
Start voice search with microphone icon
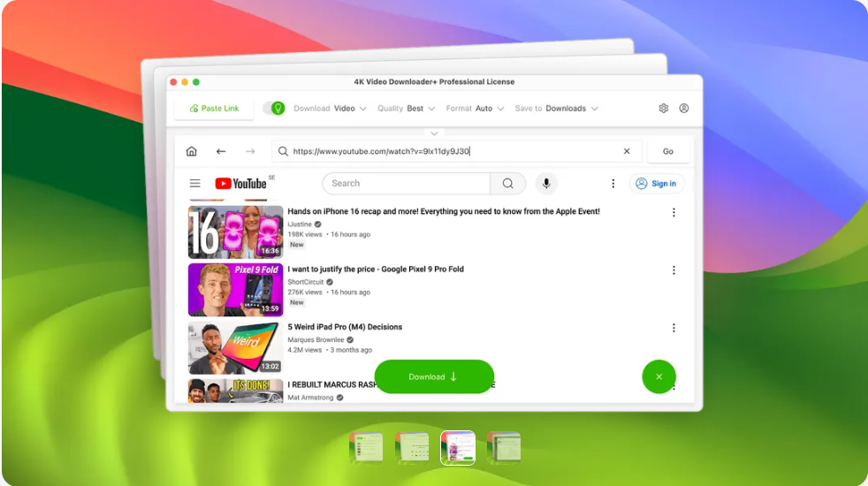click(x=546, y=183)
